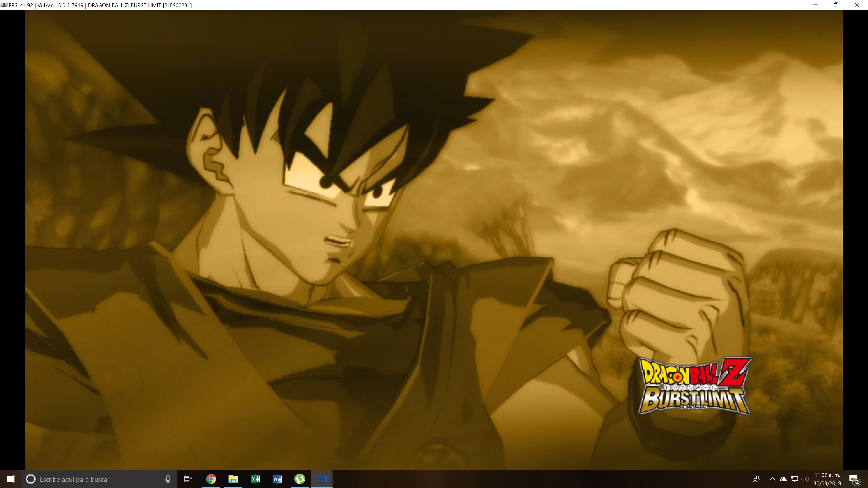Viewport: 868px width, 488px height.
Task: Open uTorrent from the taskbar
Action: [x=300, y=479]
